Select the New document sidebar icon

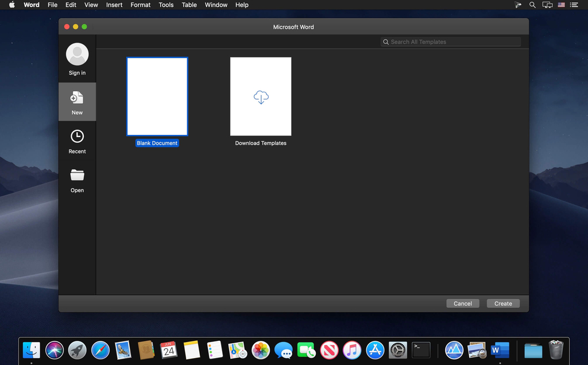(77, 98)
